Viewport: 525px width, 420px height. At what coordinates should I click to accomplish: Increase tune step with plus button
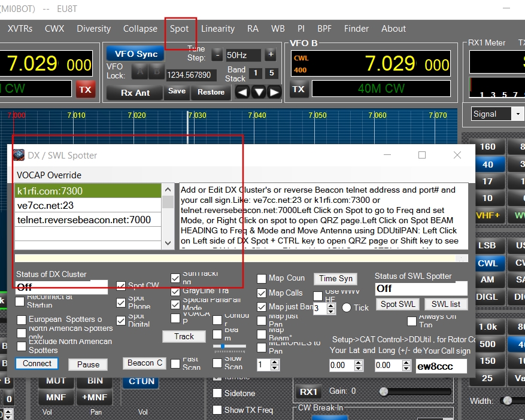(271, 54)
